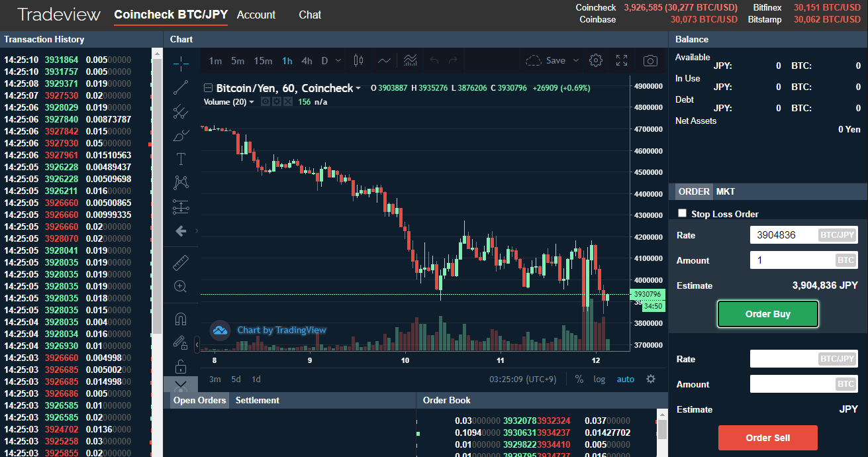The width and height of the screenshot is (868, 457).
Task: Toggle log scale on chart
Action: [x=599, y=380]
